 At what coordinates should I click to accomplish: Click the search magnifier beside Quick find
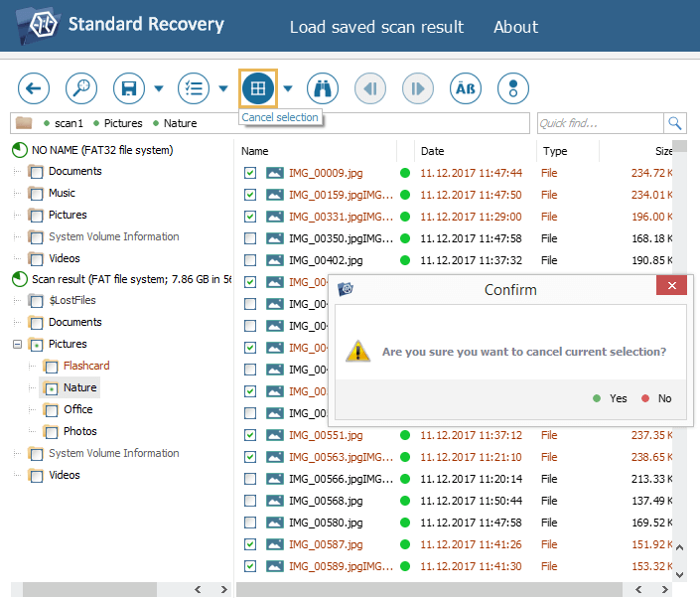675,123
